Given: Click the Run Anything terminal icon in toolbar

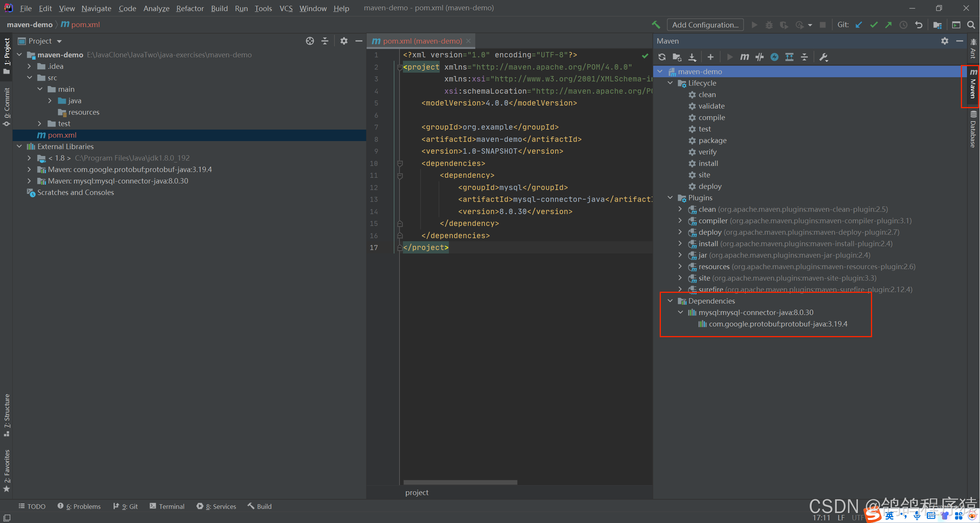Looking at the screenshot, I should 956,25.
